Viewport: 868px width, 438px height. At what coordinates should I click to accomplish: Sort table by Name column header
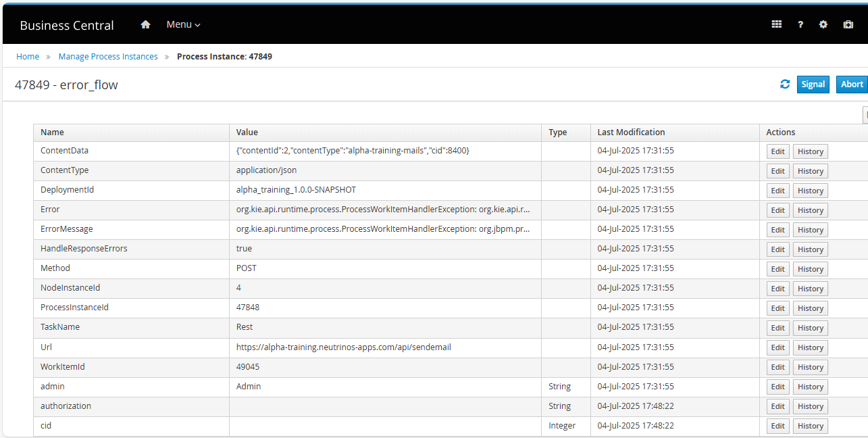[x=52, y=132]
